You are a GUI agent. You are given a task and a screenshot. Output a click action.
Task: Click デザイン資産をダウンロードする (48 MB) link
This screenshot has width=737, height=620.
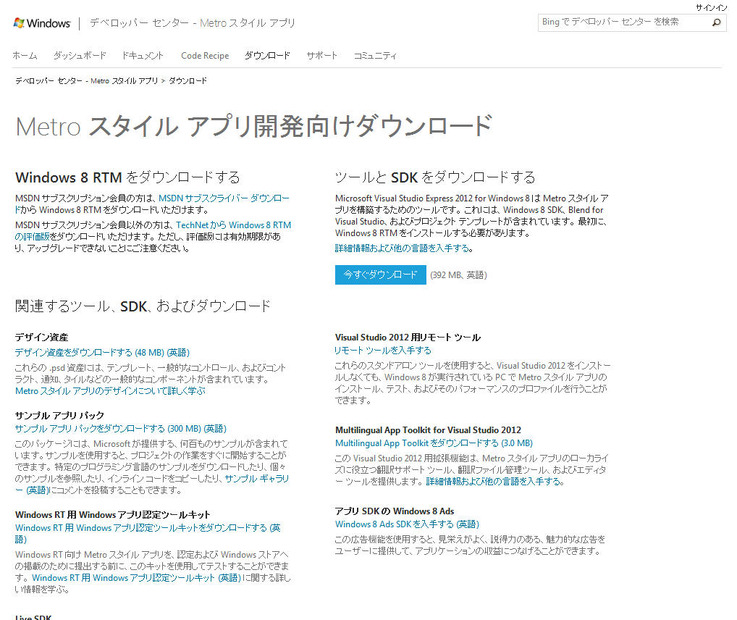point(102,352)
